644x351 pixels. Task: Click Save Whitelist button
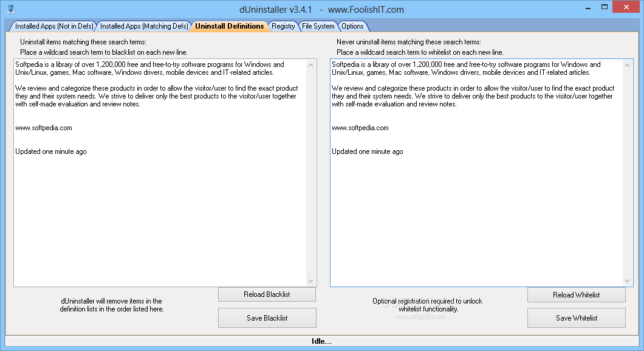point(576,318)
